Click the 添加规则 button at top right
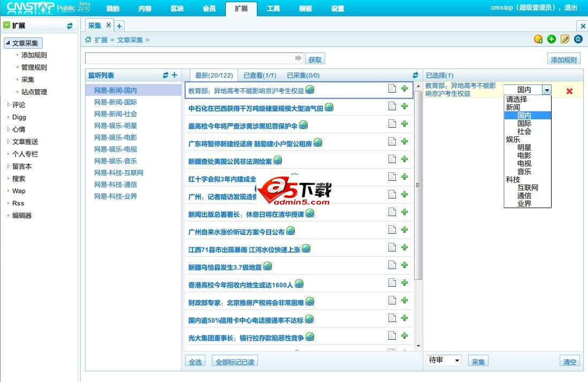This screenshot has height=382, width=588. 563,59
